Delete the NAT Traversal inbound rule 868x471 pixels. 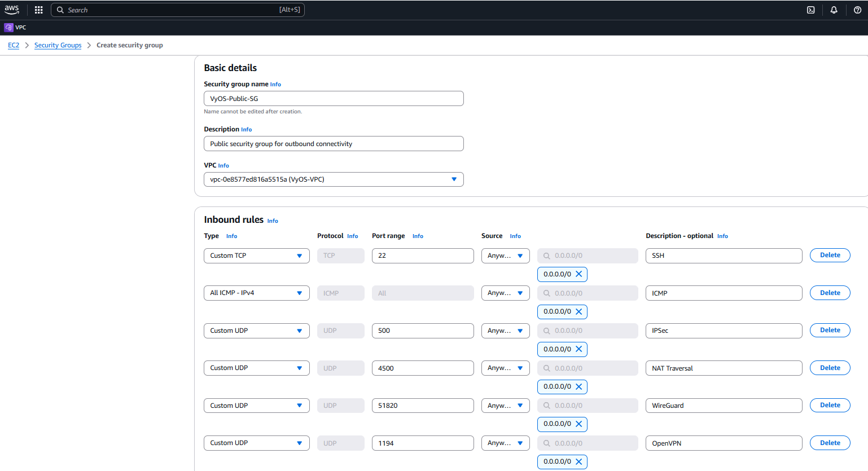[x=830, y=368]
